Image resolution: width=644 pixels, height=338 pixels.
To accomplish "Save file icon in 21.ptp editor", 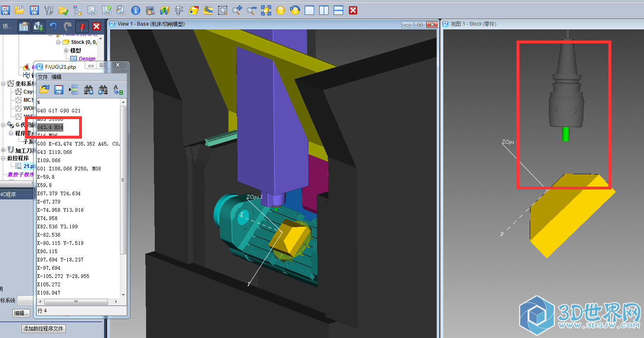I will coord(59,89).
